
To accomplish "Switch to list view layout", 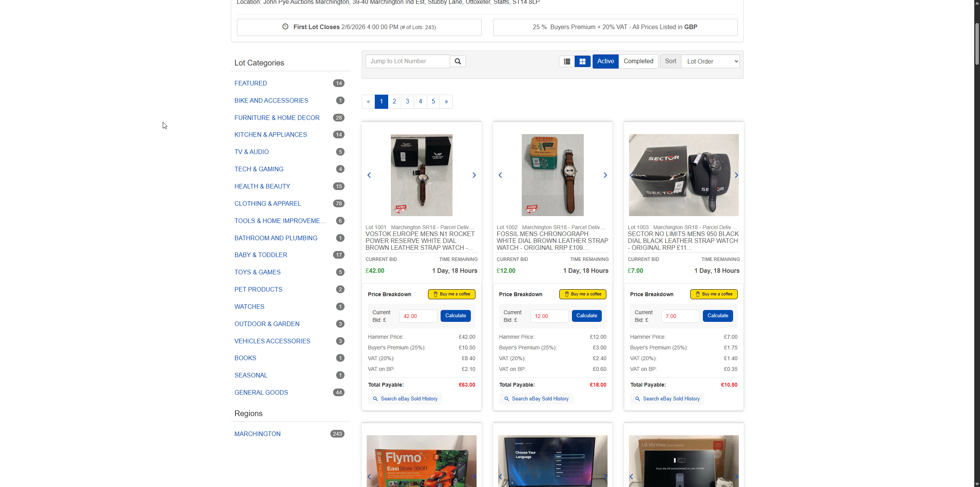I will 567,61.
